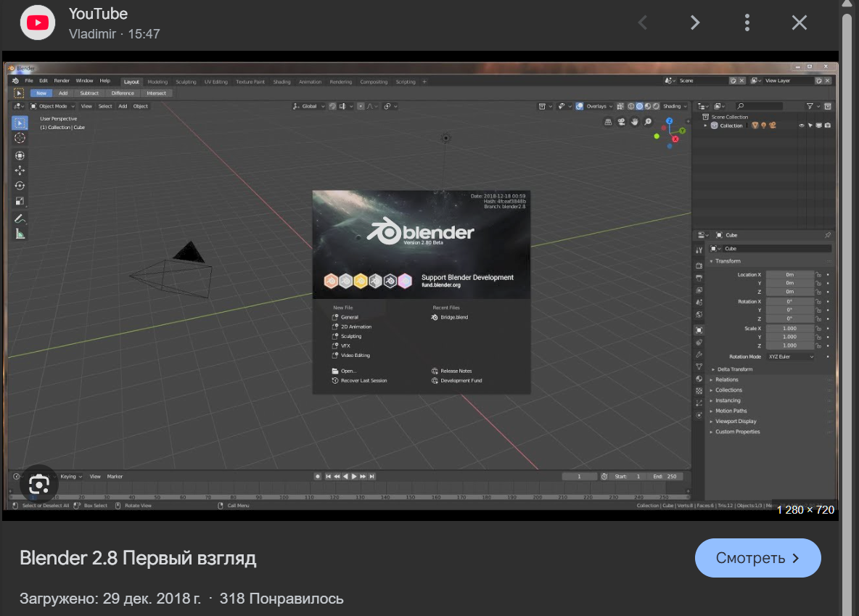Search the image with Lens icon
Screen dimensions: 859x616
tap(39, 485)
